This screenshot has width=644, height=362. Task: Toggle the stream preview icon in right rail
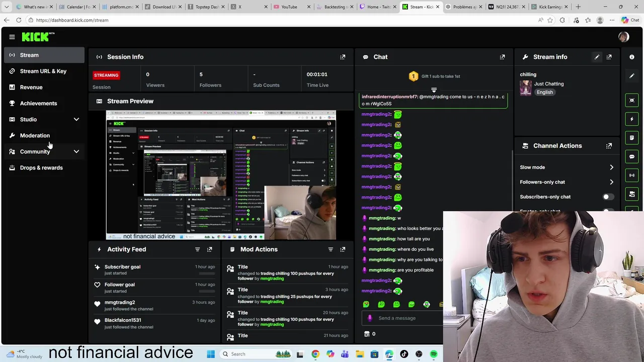click(632, 100)
